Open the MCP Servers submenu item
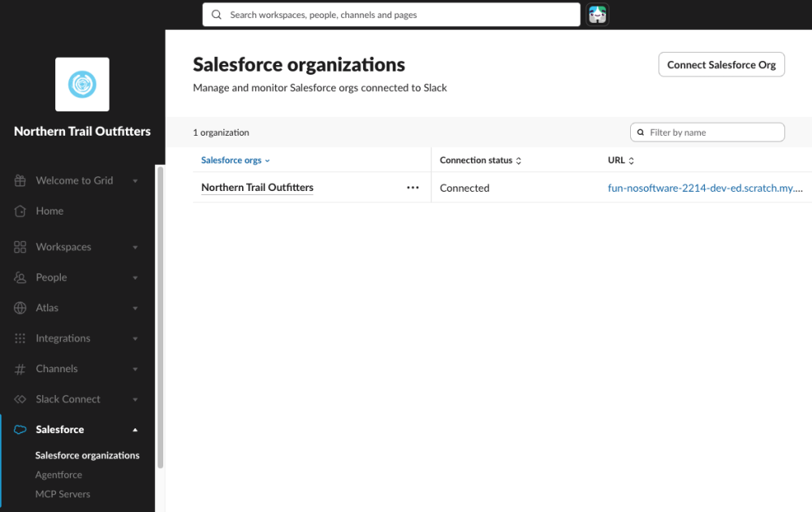The height and width of the screenshot is (512, 812). pos(63,494)
